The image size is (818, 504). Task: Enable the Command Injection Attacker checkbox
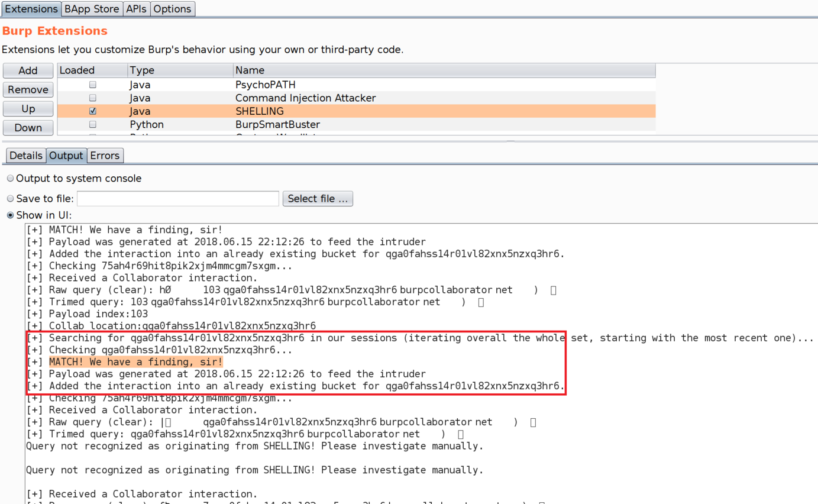(x=92, y=98)
